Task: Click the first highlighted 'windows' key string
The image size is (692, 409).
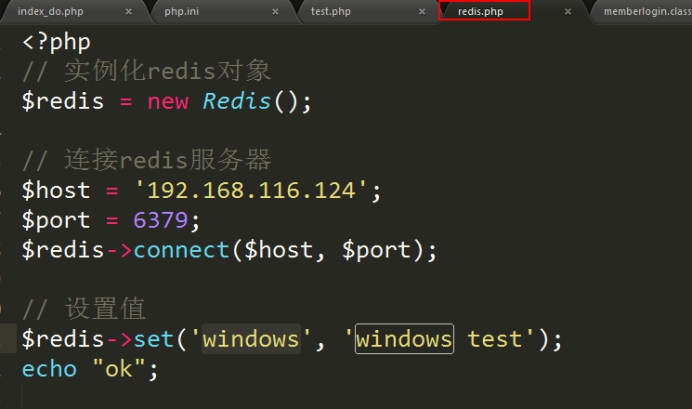Action: tap(251, 339)
